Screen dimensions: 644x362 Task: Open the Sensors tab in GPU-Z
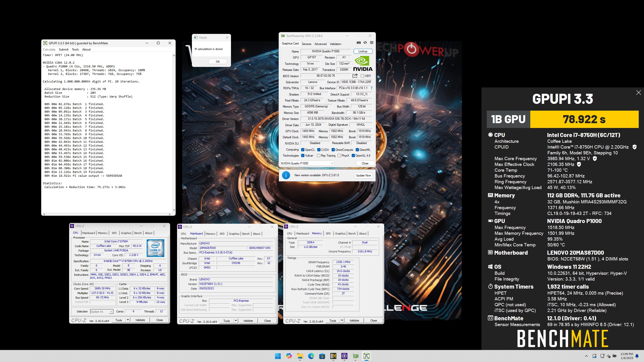coord(306,44)
